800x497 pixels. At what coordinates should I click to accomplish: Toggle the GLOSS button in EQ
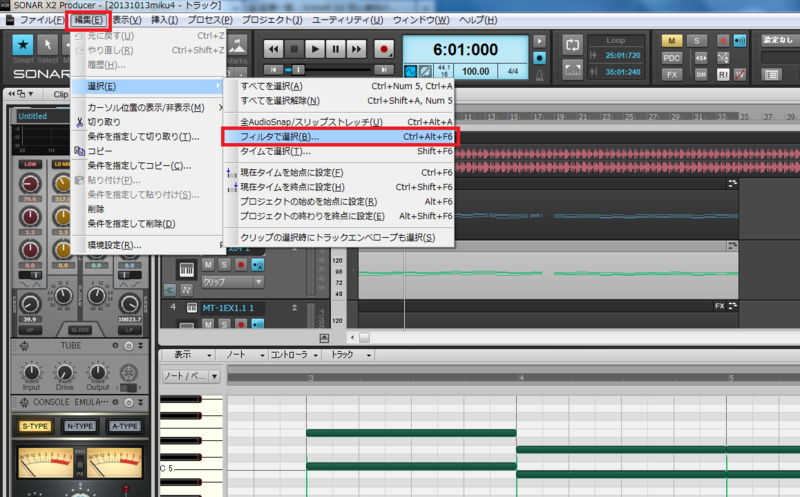coord(80,330)
